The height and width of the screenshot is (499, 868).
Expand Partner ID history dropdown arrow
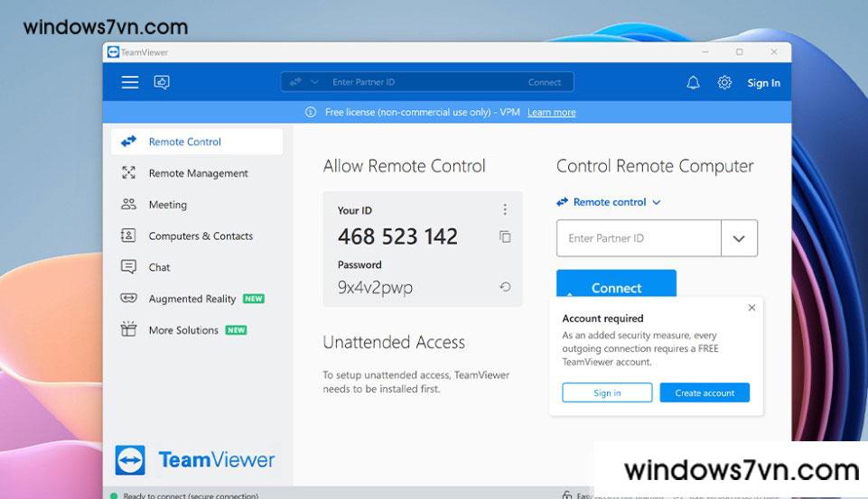(739, 238)
